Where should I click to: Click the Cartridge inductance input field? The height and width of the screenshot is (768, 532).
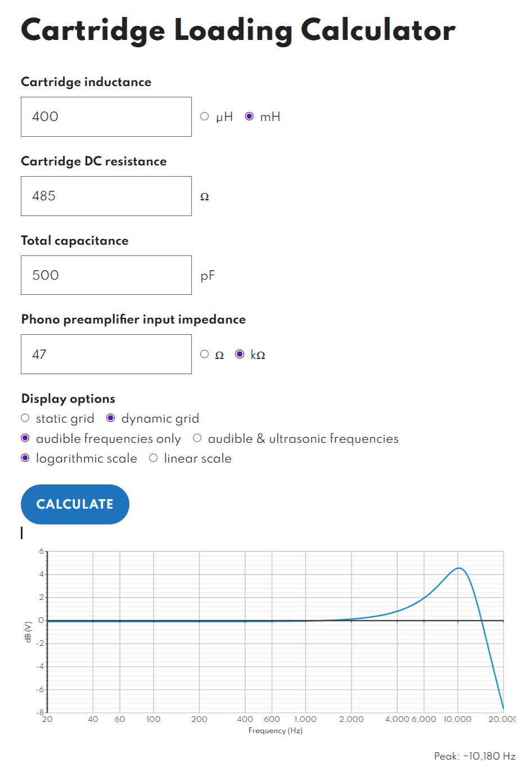coord(106,116)
